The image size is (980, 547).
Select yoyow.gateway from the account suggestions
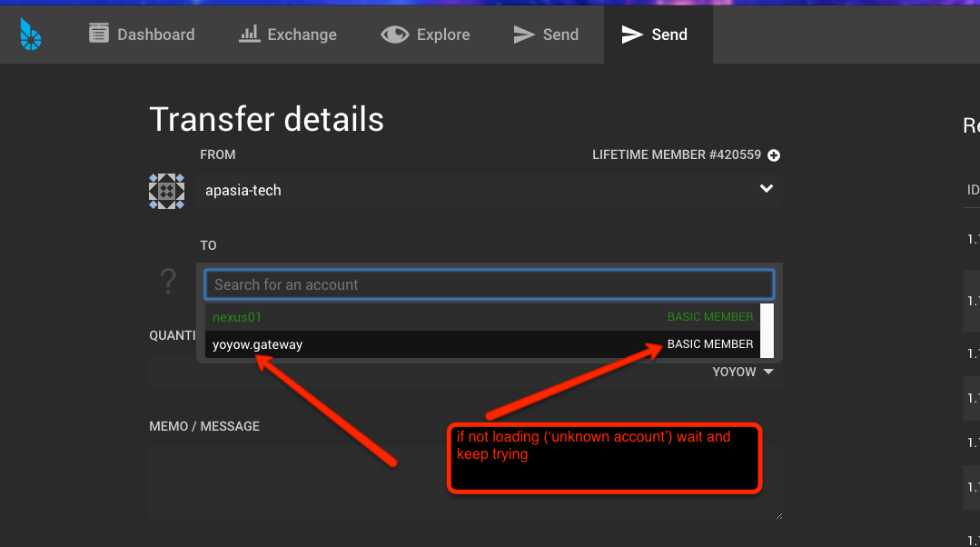click(482, 344)
